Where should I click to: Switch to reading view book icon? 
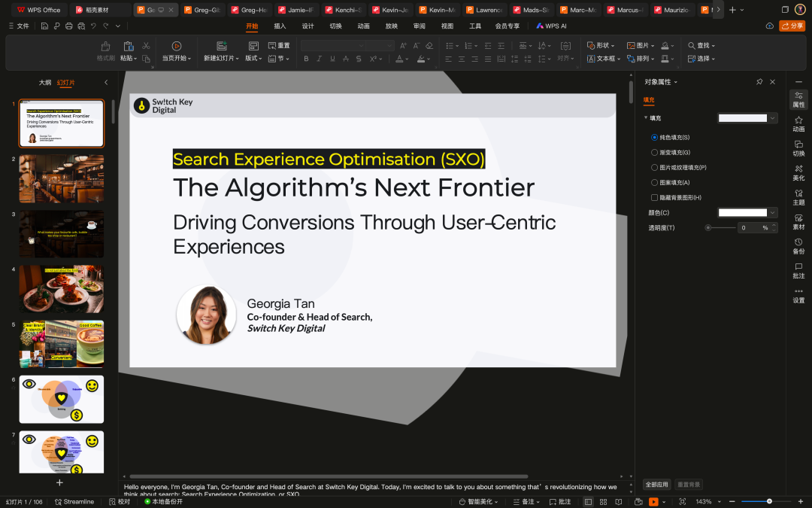pos(618,502)
